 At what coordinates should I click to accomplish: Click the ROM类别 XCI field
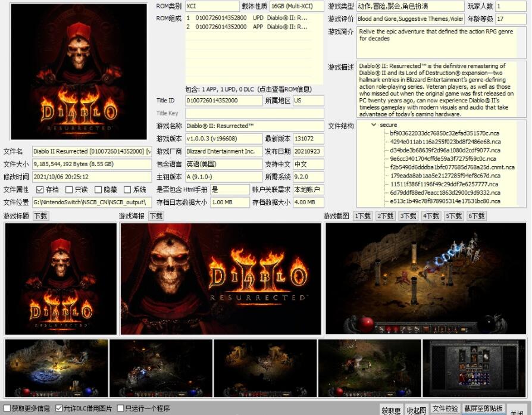pyautogui.click(x=212, y=6)
